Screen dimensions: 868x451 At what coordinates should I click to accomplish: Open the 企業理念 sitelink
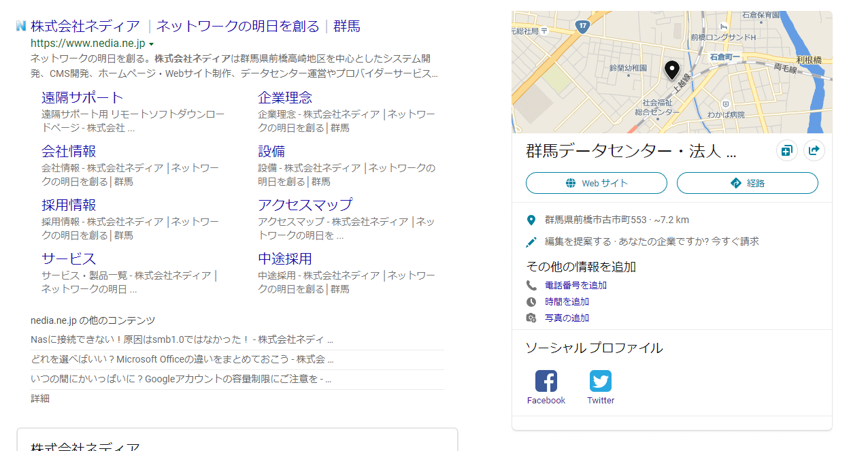pyautogui.click(x=285, y=97)
